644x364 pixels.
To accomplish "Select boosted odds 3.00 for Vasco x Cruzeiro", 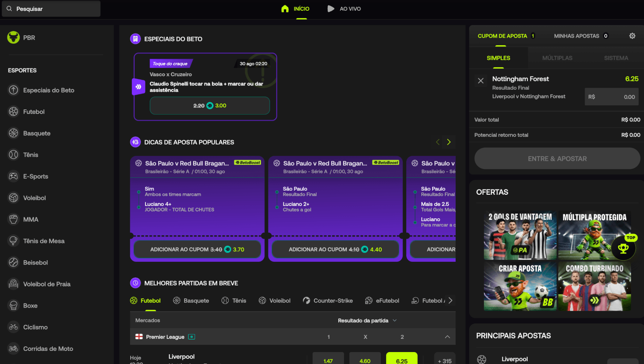I will click(210, 105).
